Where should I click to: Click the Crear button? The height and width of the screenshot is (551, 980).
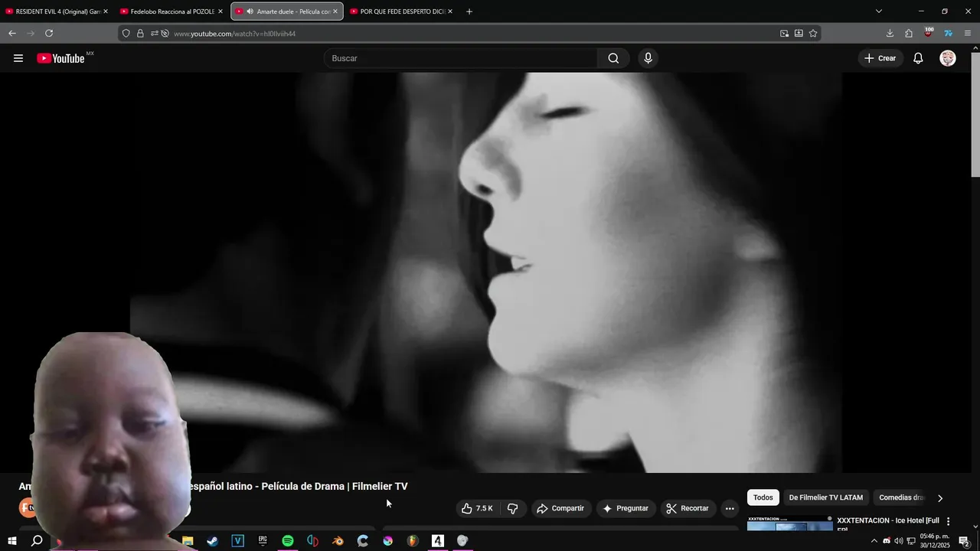880,58
